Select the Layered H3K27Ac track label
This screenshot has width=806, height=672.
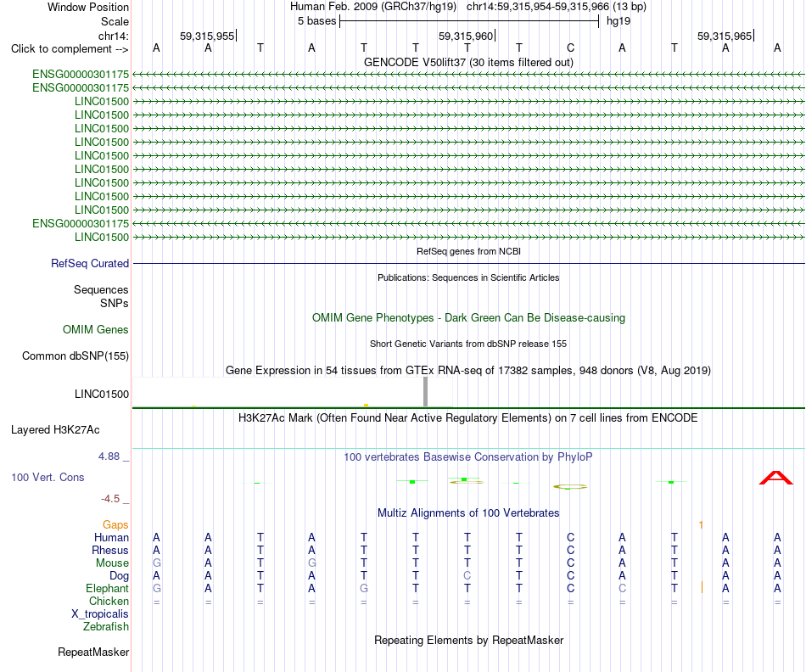55,430
